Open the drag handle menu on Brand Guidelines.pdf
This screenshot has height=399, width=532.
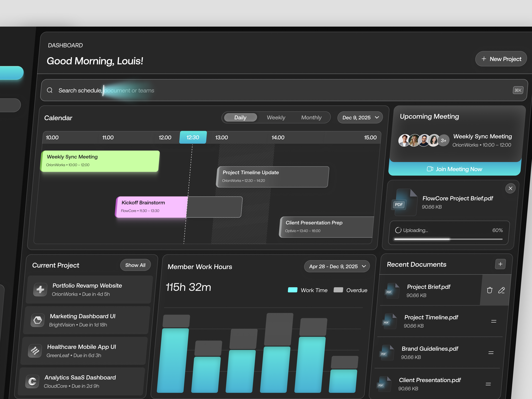click(x=491, y=353)
